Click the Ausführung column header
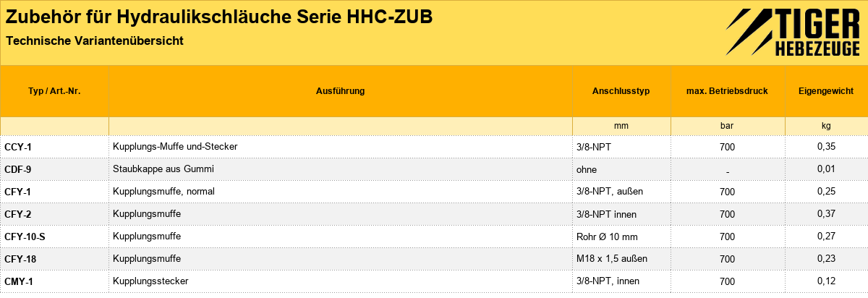868x298 pixels. (341, 91)
